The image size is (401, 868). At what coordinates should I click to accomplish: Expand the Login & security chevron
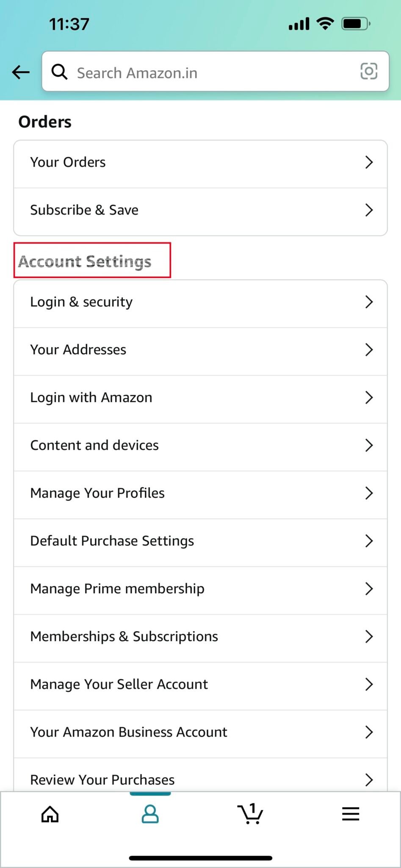tap(369, 302)
